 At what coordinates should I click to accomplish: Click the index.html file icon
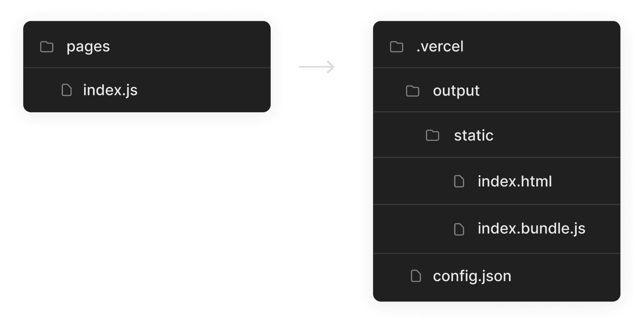[x=459, y=181]
